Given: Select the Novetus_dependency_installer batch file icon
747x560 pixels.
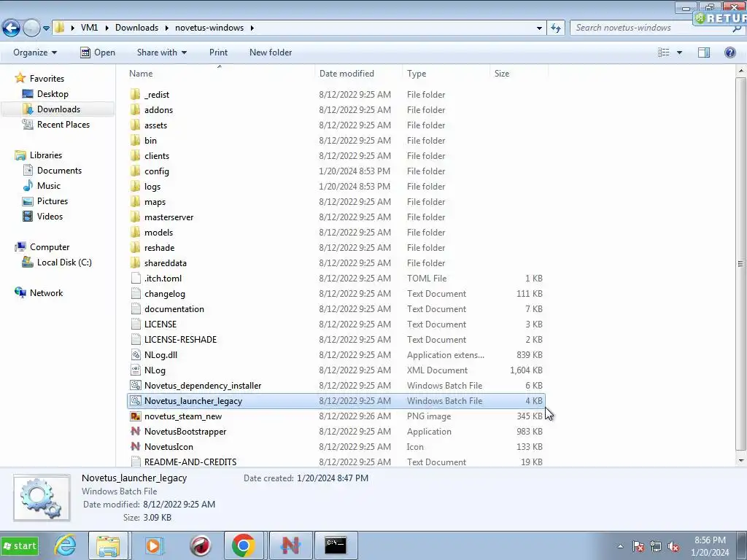Looking at the screenshot, I should 135,385.
